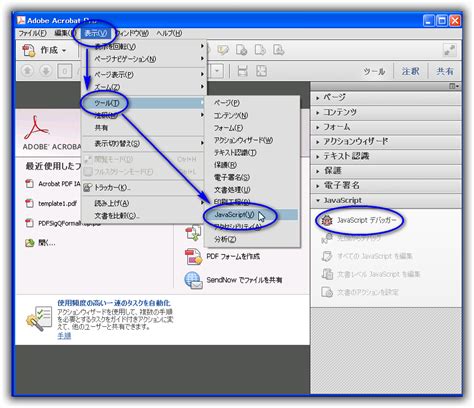Click the fit one full page icon
474x408 pixels.
(x=261, y=71)
